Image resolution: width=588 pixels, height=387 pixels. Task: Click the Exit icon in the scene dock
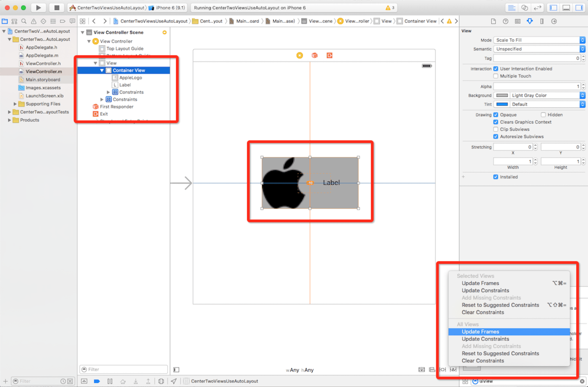(x=330, y=55)
